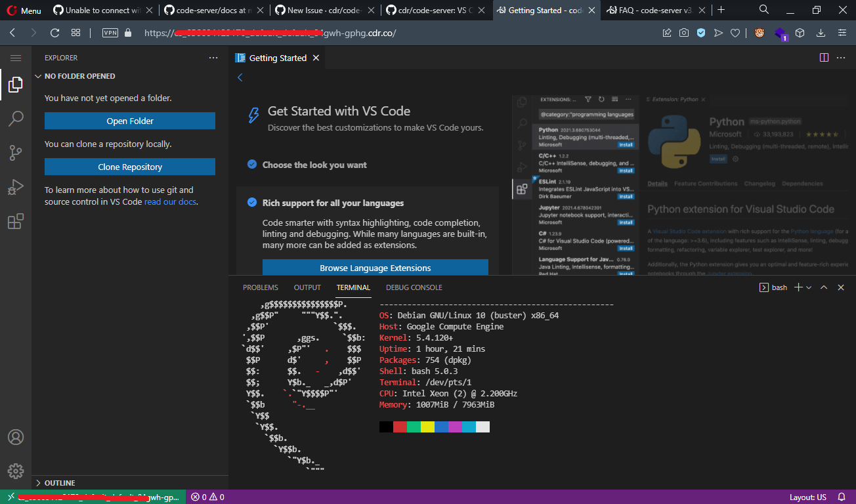Open remote host indicator in status bar

pyautogui.click(x=93, y=497)
